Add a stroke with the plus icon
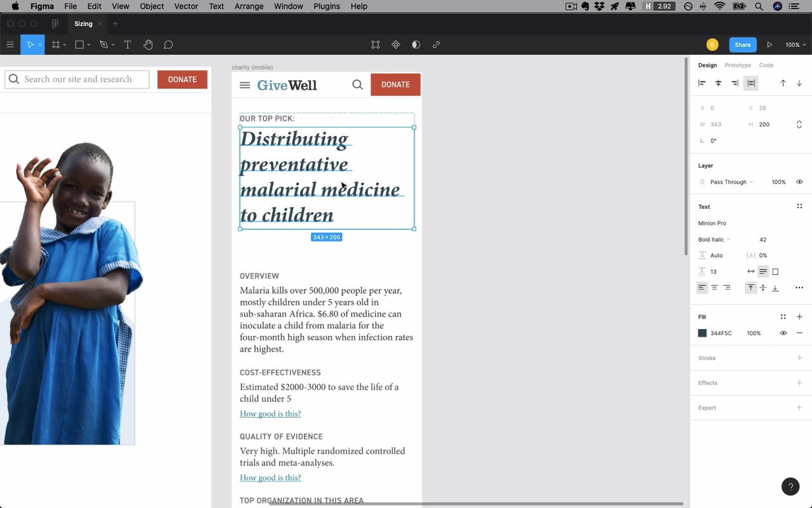812x508 pixels. click(799, 358)
